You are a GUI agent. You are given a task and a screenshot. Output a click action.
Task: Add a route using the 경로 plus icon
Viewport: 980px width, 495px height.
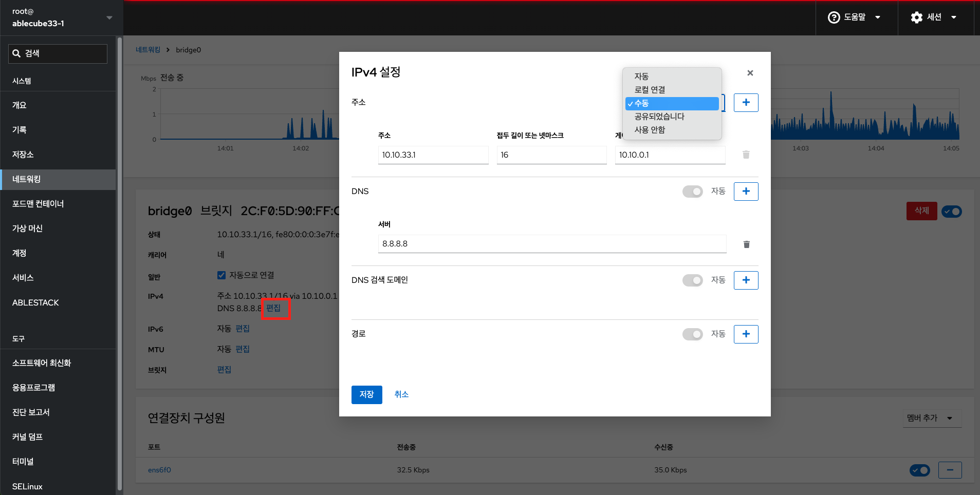coord(746,334)
